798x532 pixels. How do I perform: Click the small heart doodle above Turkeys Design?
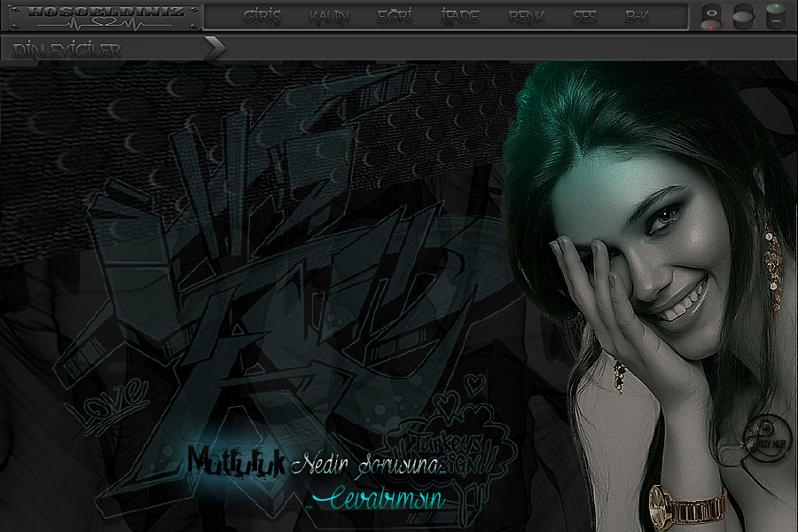(476, 384)
